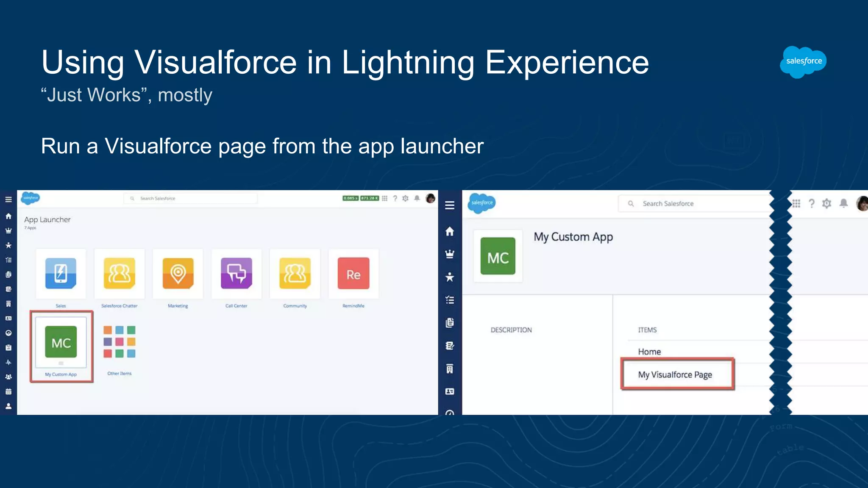
Task: Open Opportunities crown icon in My Custom App sidebar
Action: click(x=450, y=254)
